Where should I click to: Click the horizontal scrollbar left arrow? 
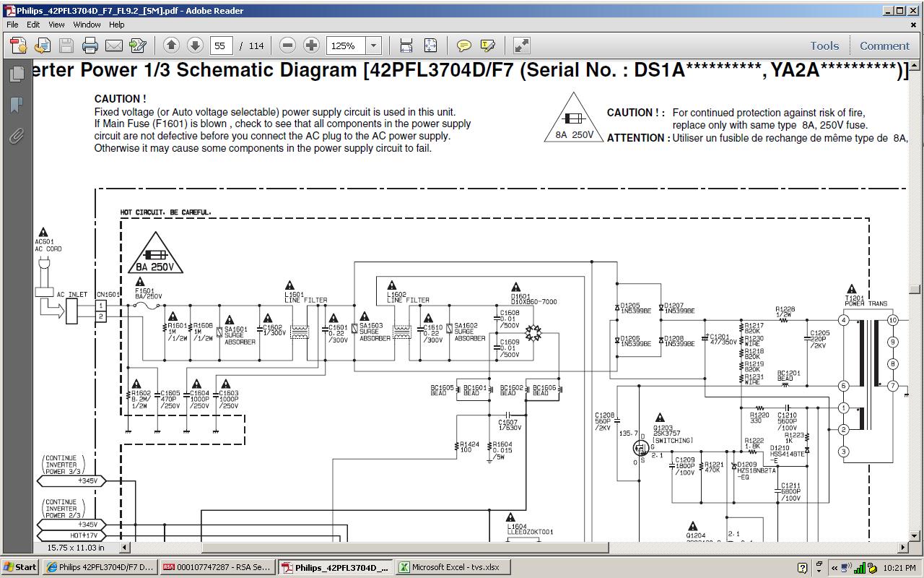click(x=124, y=548)
